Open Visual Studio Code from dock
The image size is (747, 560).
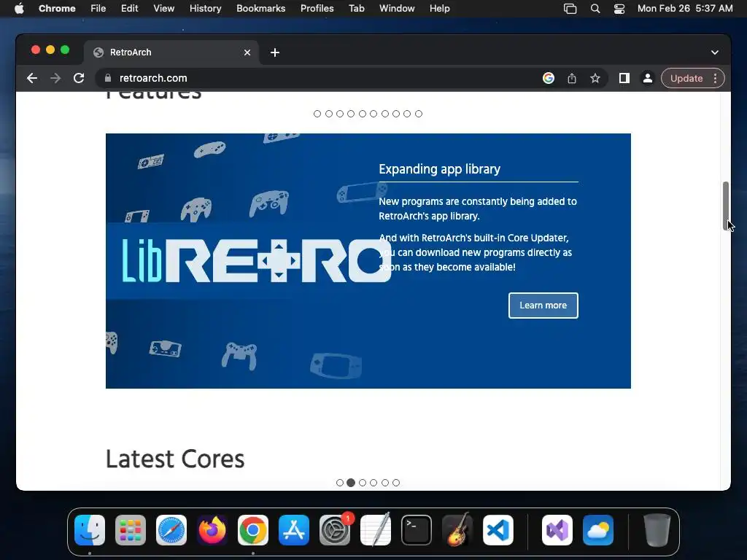pyautogui.click(x=498, y=530)
